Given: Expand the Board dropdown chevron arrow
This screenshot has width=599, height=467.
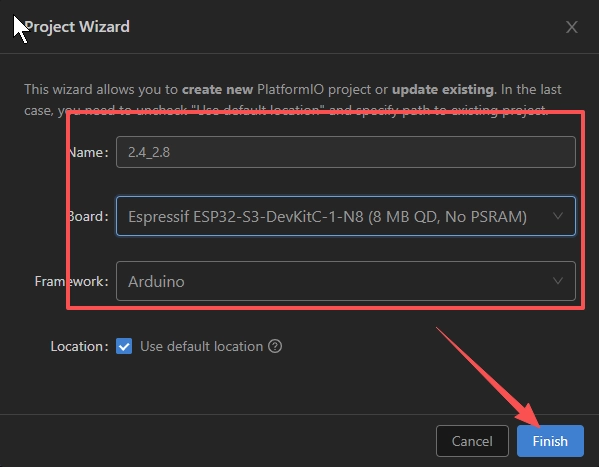Looking at the screenshot, I should pyautogui.click(x=558, y=216).
